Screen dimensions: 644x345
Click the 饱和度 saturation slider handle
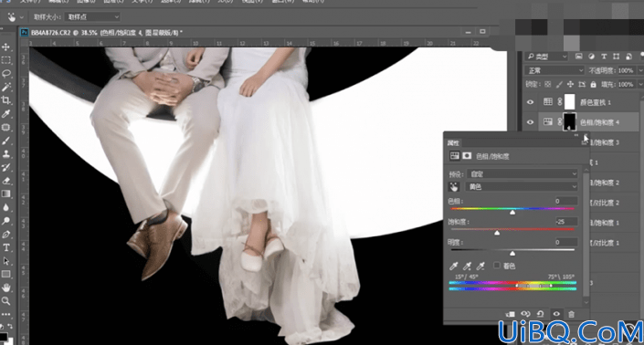pyautogui.click(x=497, y=233)
